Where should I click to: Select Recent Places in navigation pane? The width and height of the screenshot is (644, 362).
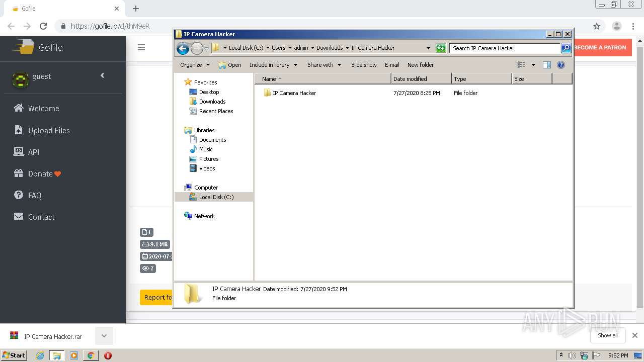[211, 111]
